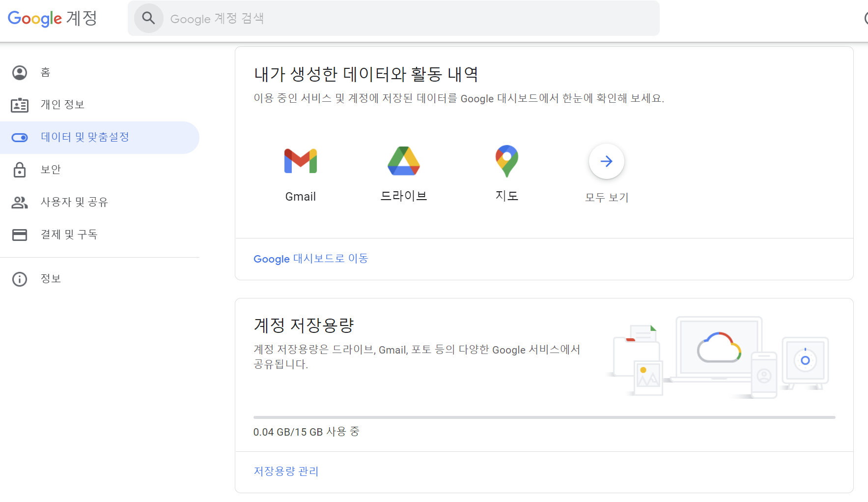This screenshot has width=868, height=502.
Task: Click the 모두 보기 arrow button
Action: pos(607,161)
